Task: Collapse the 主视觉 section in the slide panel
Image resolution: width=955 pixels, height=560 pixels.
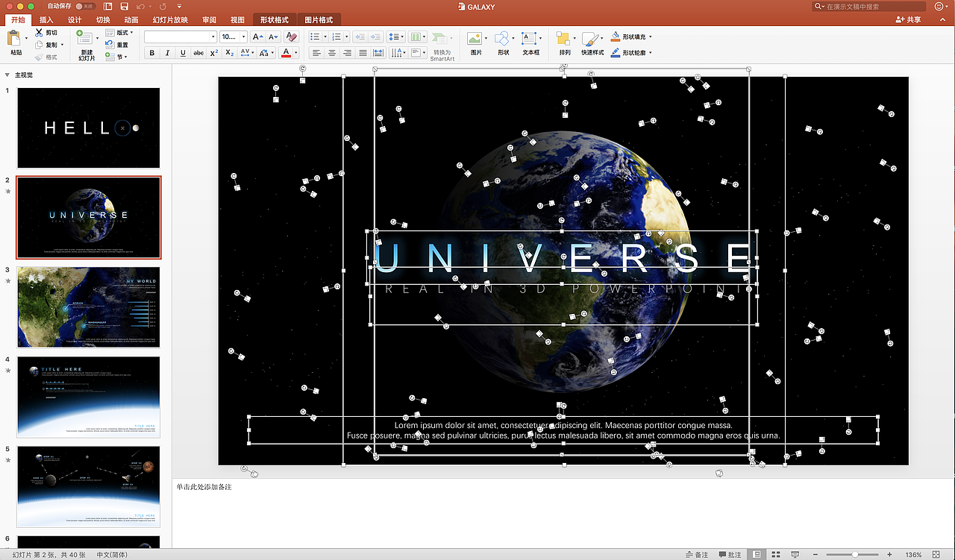Action: click(x=7, y=75)
